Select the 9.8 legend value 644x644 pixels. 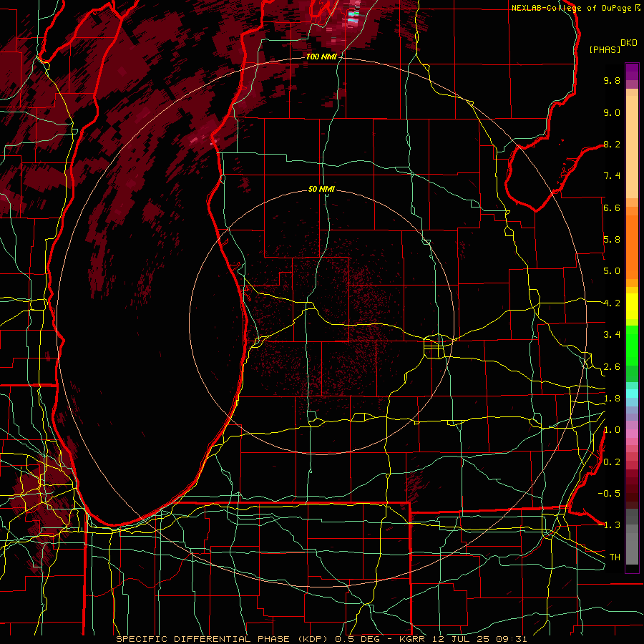(x=612, y=80)
